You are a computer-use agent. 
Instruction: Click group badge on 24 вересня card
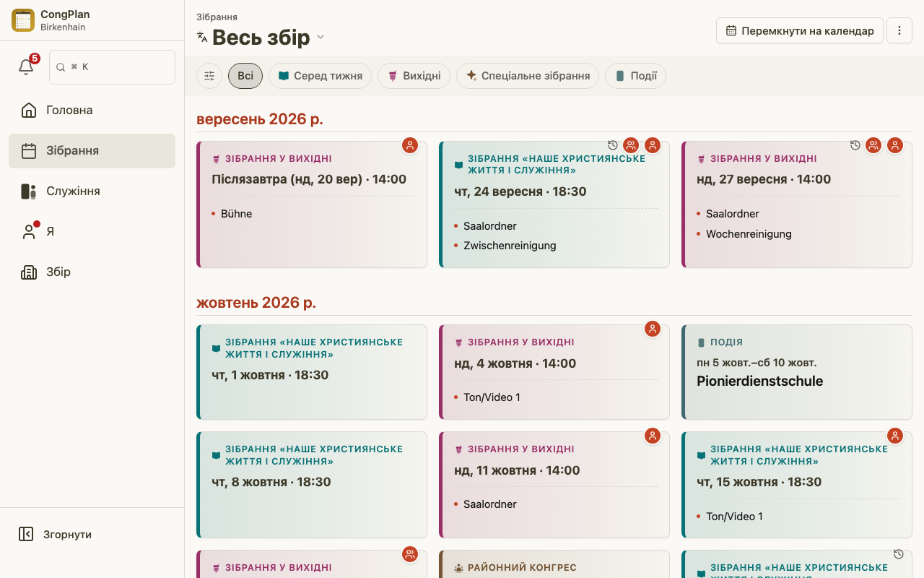click(x=631, y=145)
